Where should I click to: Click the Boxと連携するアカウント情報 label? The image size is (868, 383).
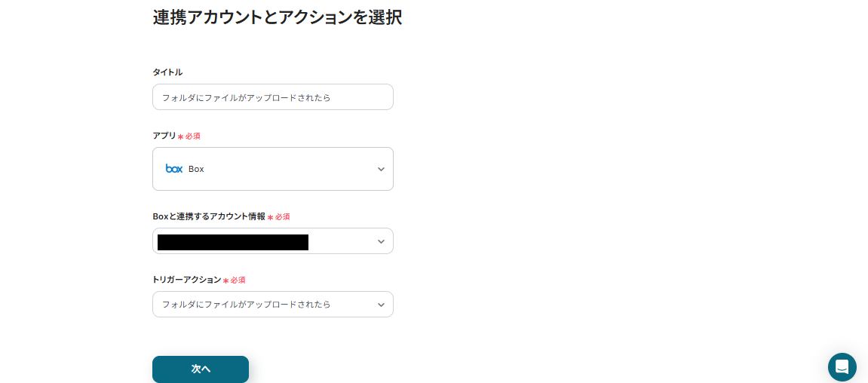[209, 216]
